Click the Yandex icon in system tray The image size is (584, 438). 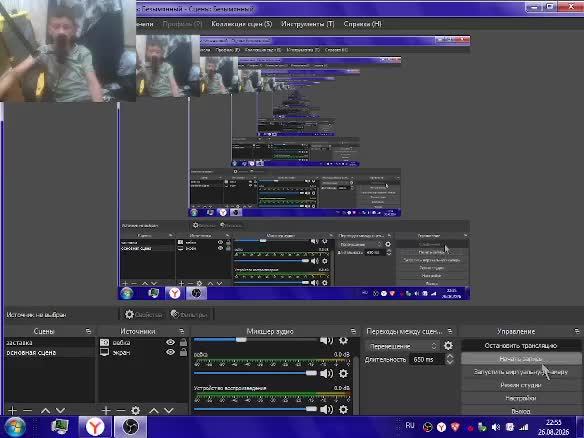[441, 427]
